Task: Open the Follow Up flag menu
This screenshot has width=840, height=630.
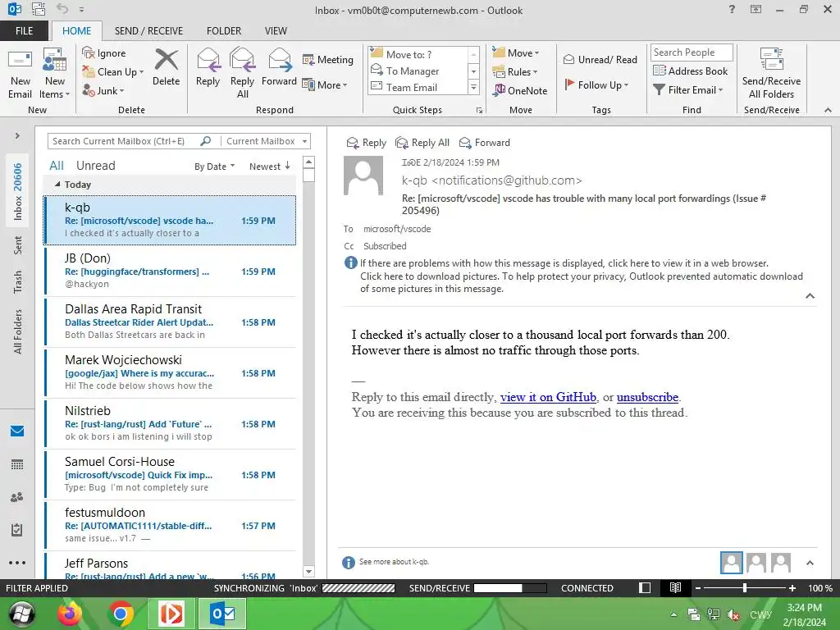Action: pyautogui.click(x=596, y=84)
